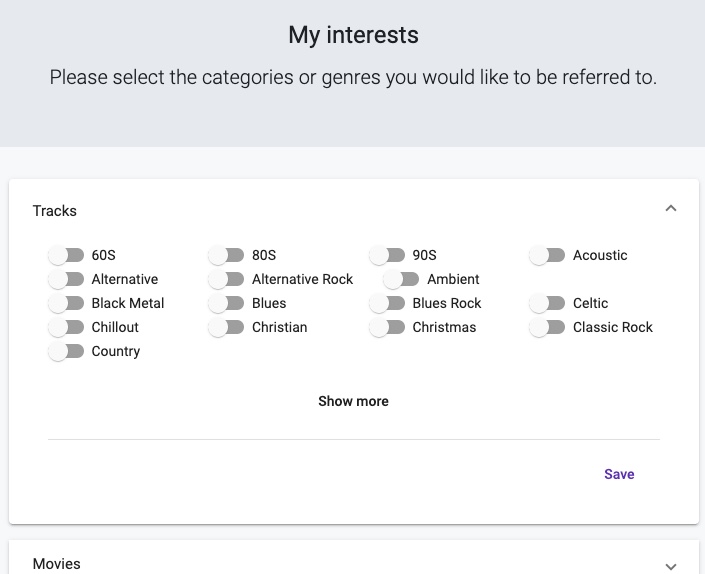705x574 pixels.
Task: Toggle the Country genre switch
Action: tap(66, 351)
